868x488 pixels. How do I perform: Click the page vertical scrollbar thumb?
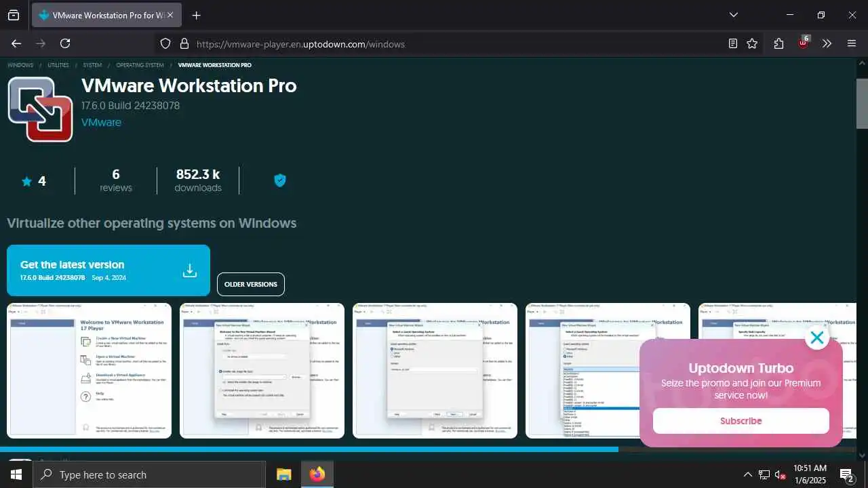tap(862, 103)
